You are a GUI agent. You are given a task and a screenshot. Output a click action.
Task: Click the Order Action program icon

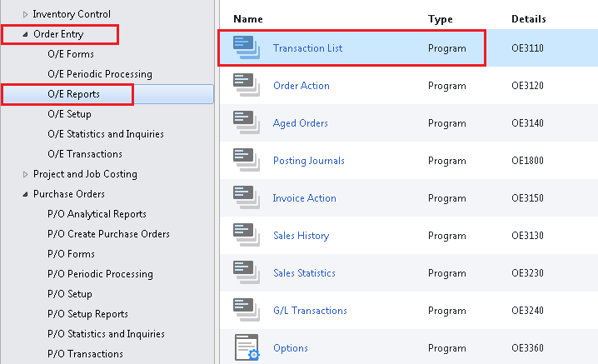(x=246, y=85)
